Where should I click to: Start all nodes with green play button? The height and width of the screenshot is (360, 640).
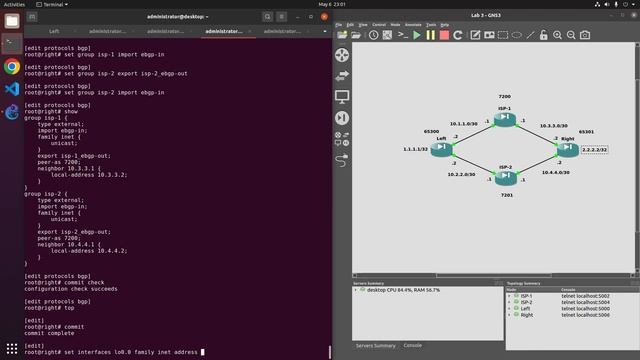click(417, 35)
